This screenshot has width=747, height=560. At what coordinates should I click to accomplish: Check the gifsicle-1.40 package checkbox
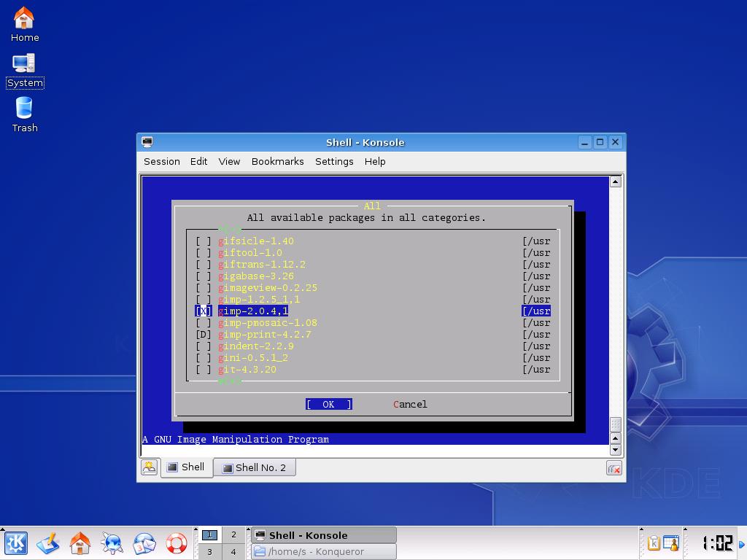tap(204, 241)
